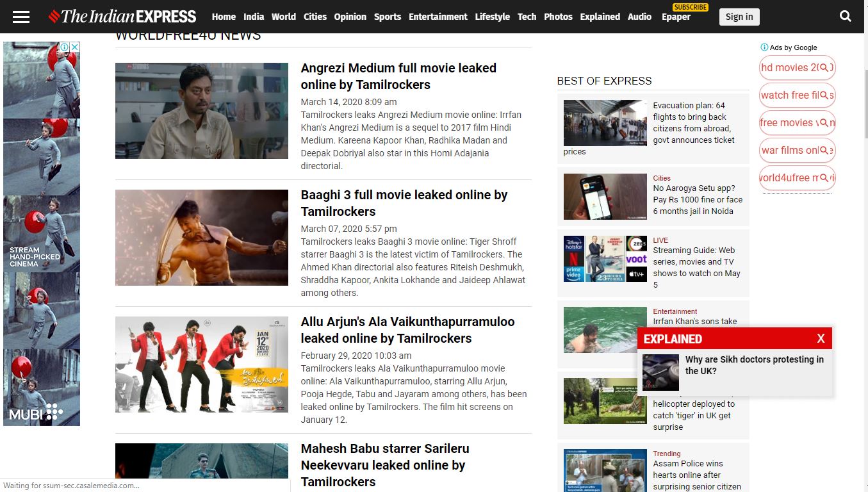The image size is (868, 492).
Task: Open the India section
Action: [x=254, y=17]
